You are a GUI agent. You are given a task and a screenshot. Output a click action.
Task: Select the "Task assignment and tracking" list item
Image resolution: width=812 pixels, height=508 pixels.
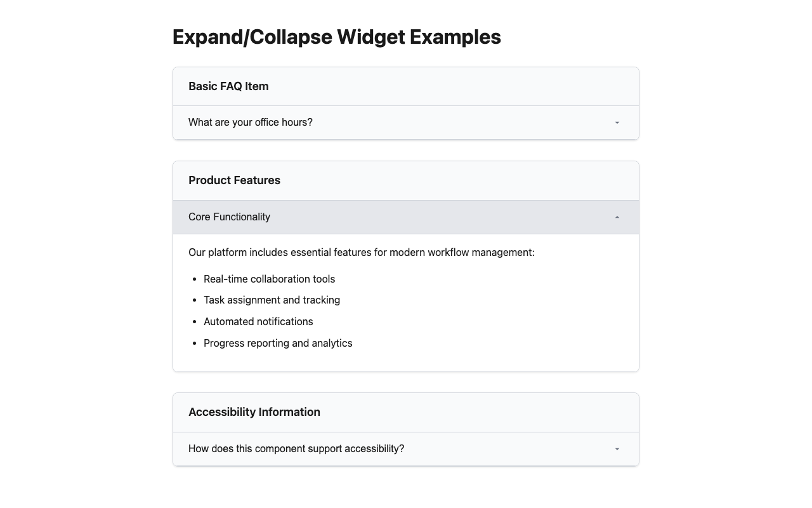point(272,300)
